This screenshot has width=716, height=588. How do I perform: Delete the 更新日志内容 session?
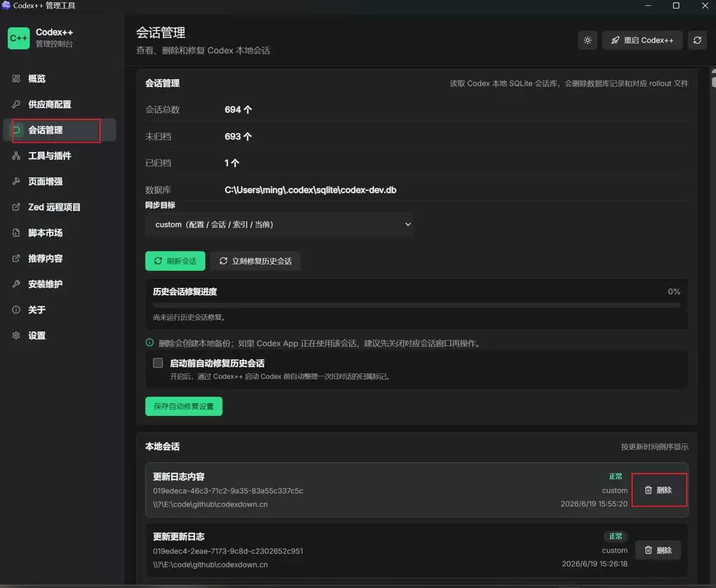658,490
